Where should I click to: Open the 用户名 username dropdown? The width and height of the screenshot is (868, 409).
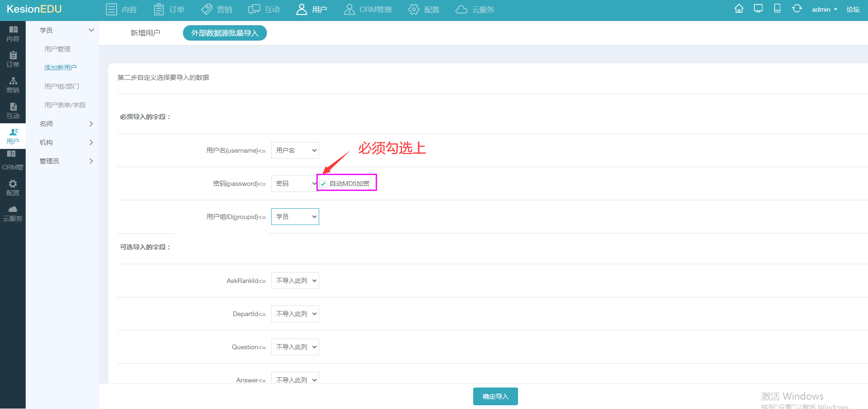point(295,150)
